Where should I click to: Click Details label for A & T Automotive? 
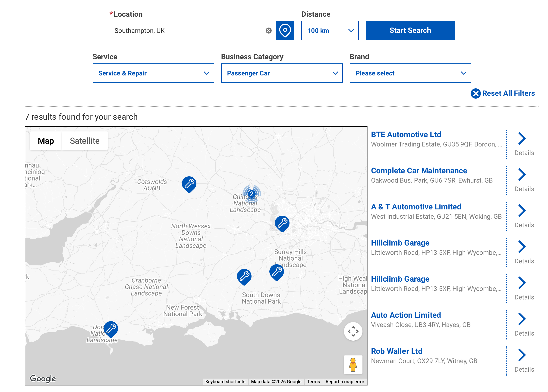pos(524,225)
